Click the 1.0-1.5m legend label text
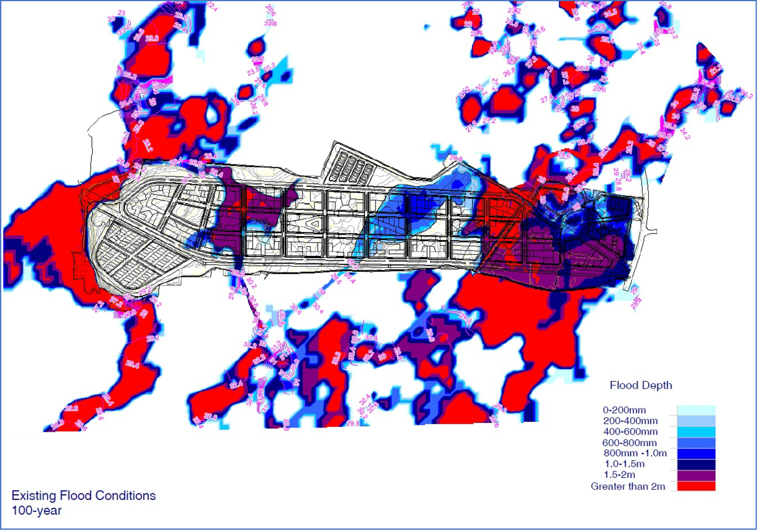This screenshot has width=758, height=532. tap(624, 464)
